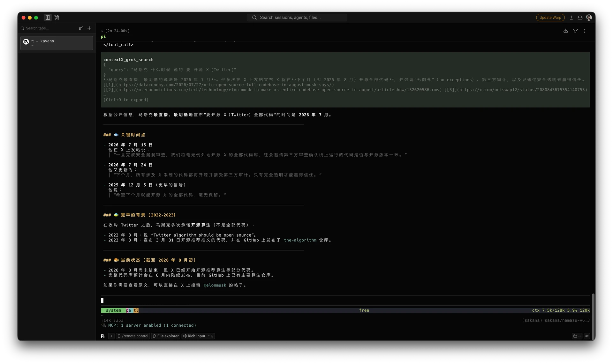613x364 pixels.
Task: Click the pi icon on the kayano tab
Action: pos(26,41)
